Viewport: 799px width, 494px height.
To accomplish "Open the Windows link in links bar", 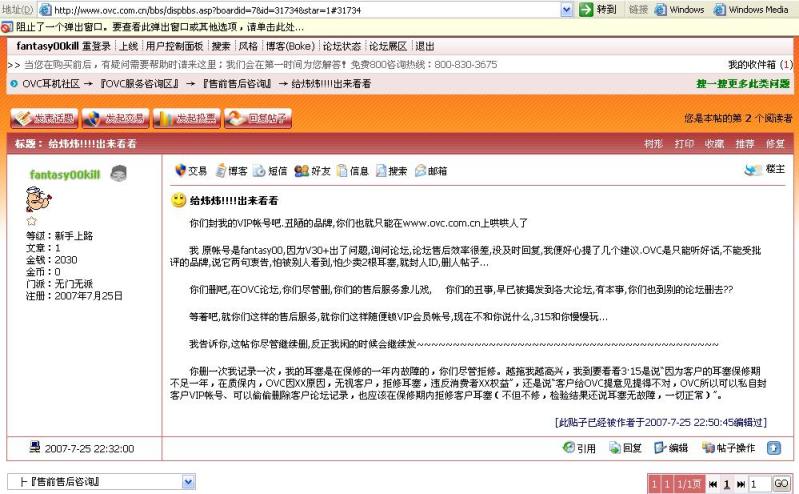I will [x=680, y=10].
